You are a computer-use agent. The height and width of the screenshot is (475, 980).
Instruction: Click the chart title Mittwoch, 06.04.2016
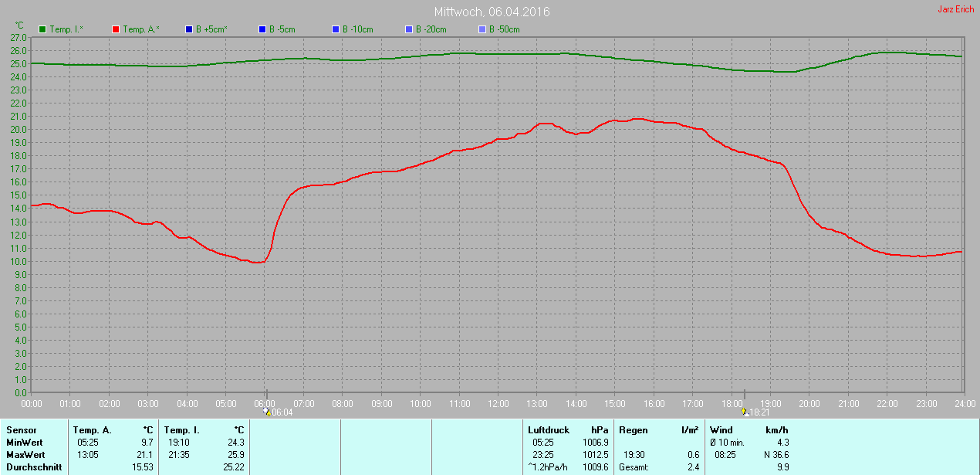(492, 12)
